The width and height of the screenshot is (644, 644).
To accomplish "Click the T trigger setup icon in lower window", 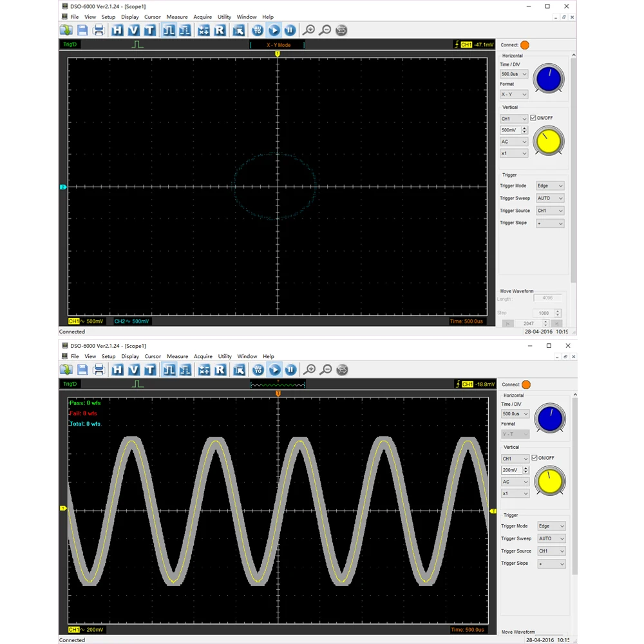I will [x=150, y=370].
